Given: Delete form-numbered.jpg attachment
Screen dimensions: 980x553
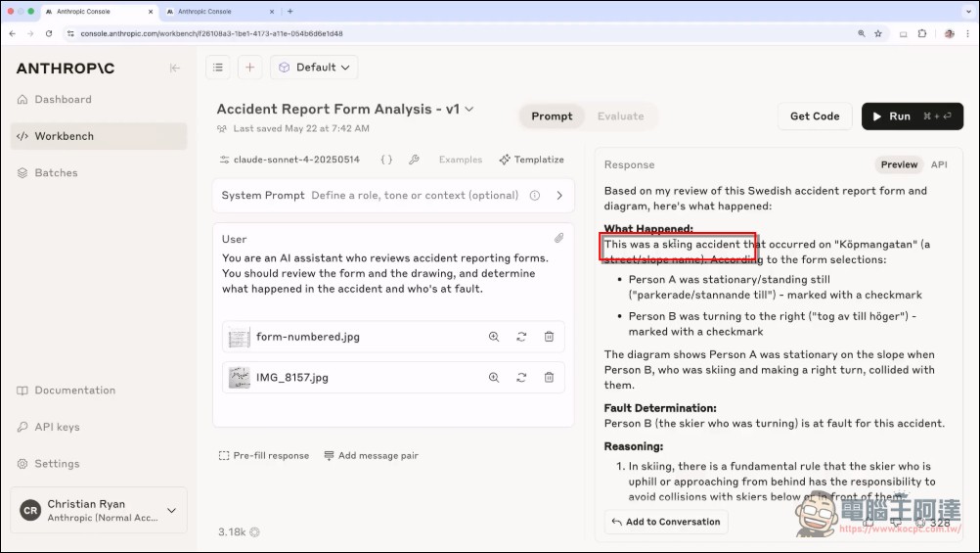Looking at the screenshot, I should point(549,337).
